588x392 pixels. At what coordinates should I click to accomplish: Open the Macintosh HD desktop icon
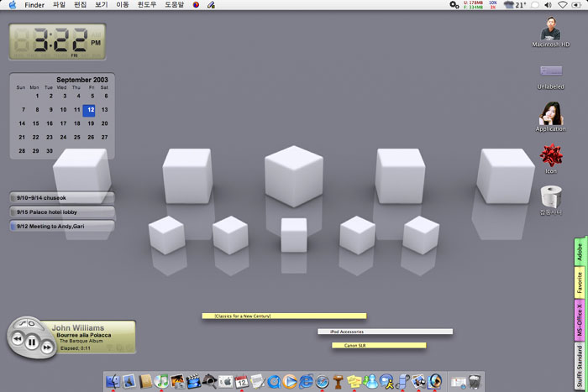pos(551,31)
